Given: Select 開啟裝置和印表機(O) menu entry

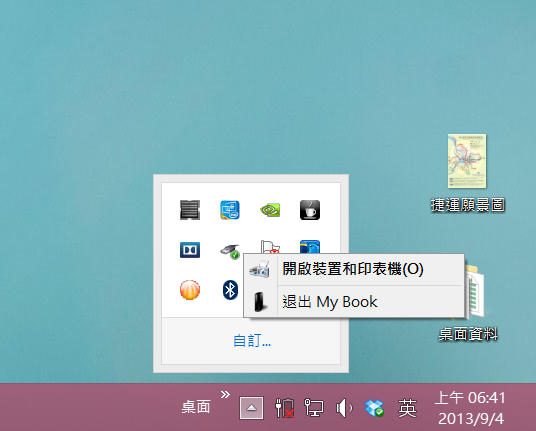Looking at the screenshot, I should (353, 269).
